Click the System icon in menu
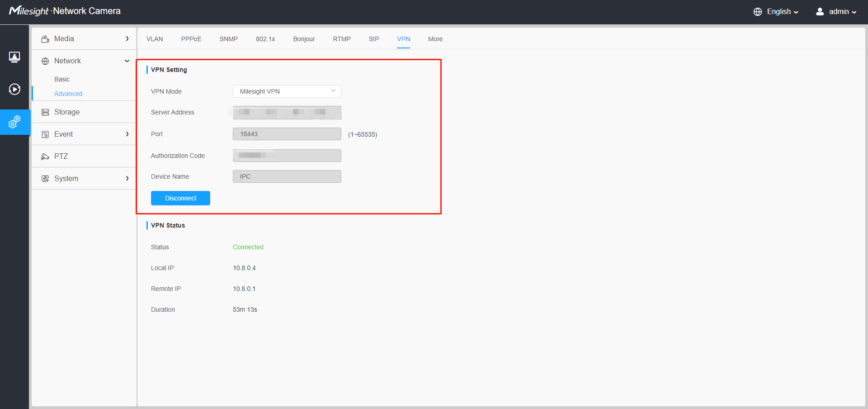Screen dimensions: 868x409 45,179
